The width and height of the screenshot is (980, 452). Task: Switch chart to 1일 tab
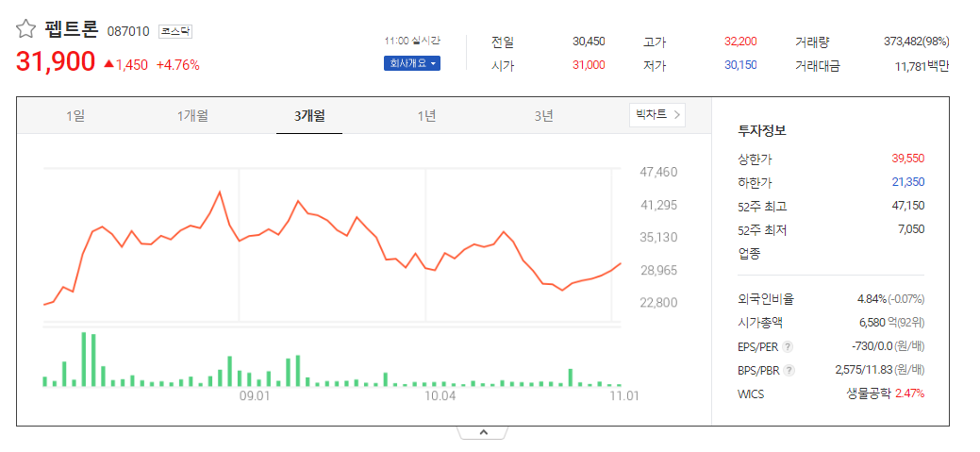pyautogui.click(x=75, y=116)
